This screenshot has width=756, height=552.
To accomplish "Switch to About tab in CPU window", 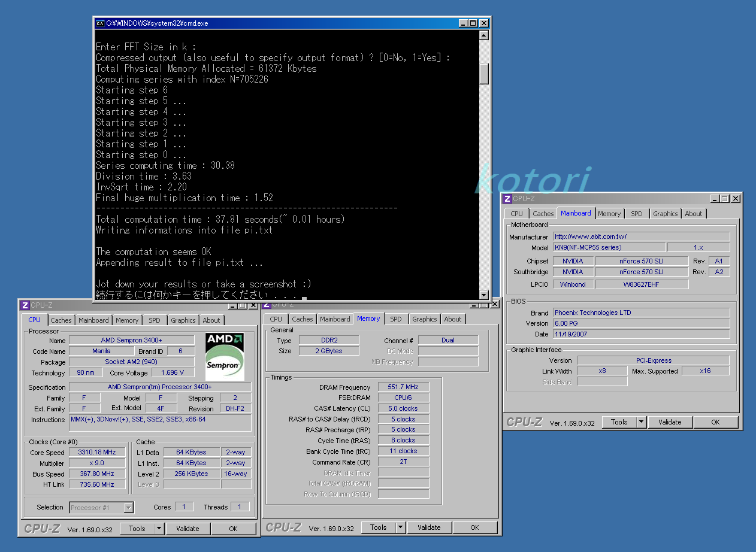I will point(211,320).
